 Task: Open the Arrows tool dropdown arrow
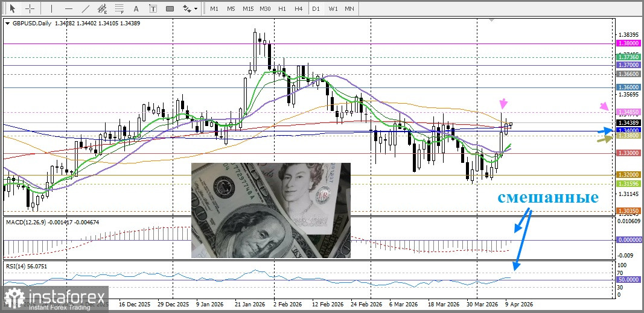pyautogui.click(x=196, y=8)
